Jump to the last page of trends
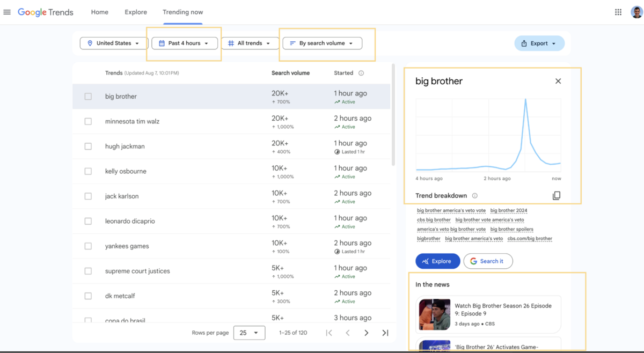This screenshot has width=644, height=353. coord(385,333)
